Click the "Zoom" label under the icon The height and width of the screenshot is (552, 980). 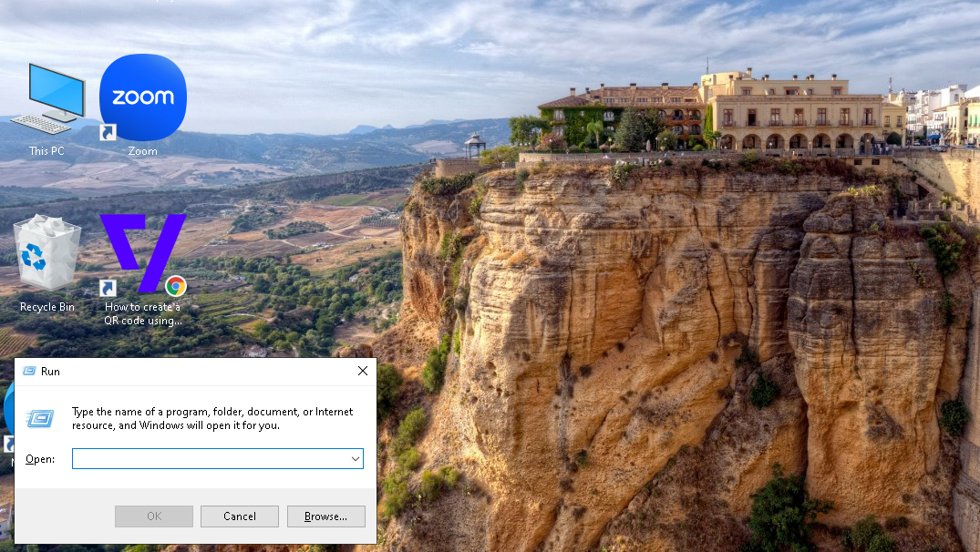[143, 151]
